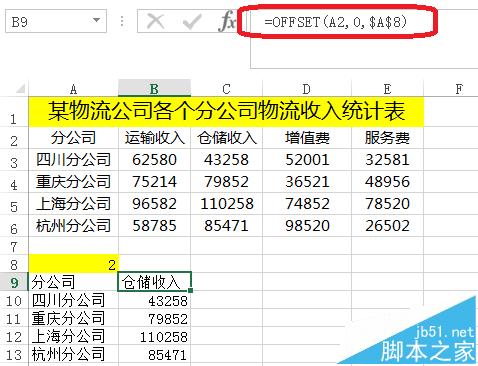Viewport: 478px width, 366px height.
Task: Select row 4 header
Action: click(14, 182)
